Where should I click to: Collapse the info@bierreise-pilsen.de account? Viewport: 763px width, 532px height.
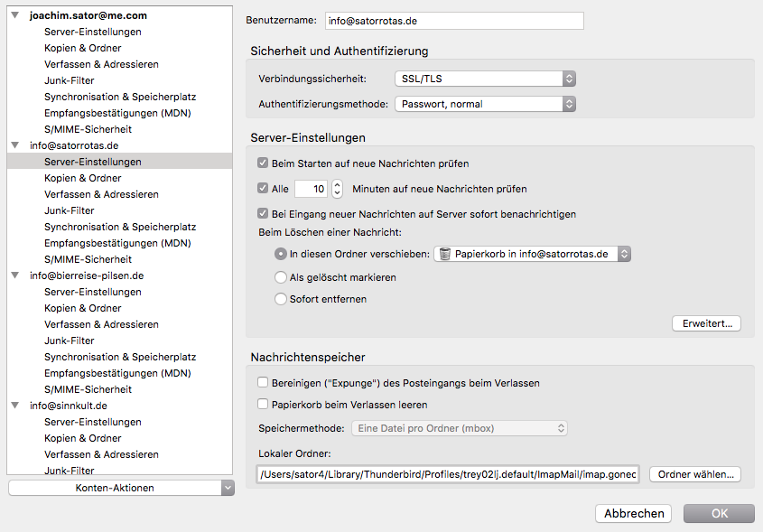(x=15, y=275)
